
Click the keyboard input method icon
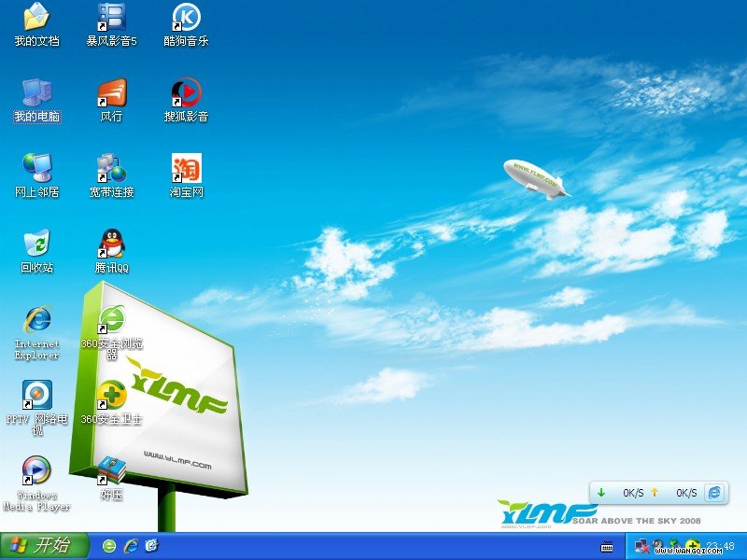click(x=607, y=546)
